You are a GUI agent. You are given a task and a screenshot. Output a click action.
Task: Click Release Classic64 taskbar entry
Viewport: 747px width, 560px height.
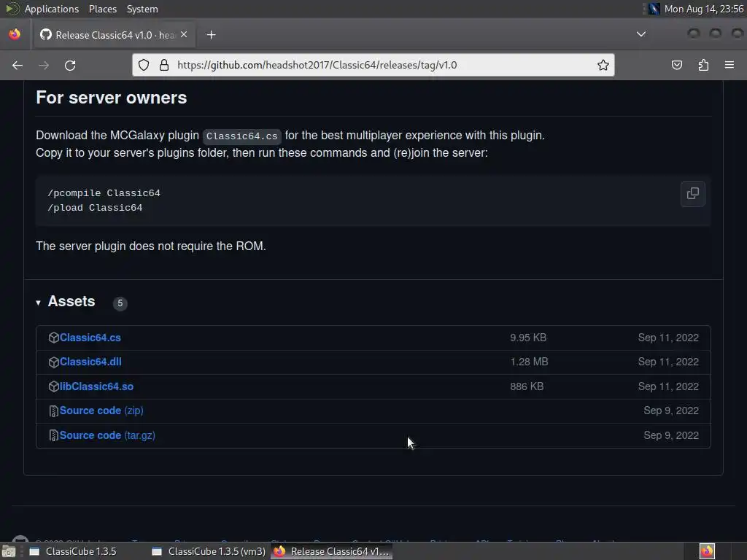point(331,551)
